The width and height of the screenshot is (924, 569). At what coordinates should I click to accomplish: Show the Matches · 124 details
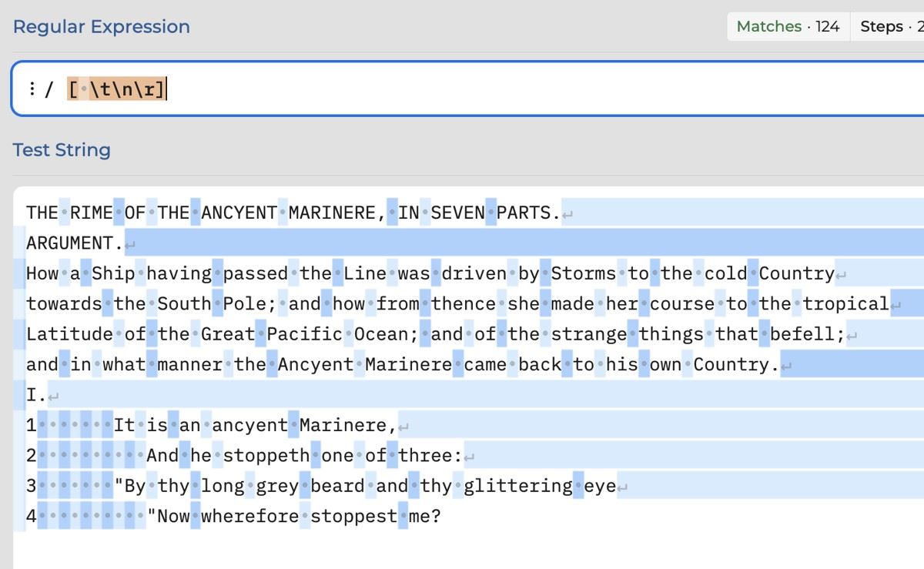788,26
